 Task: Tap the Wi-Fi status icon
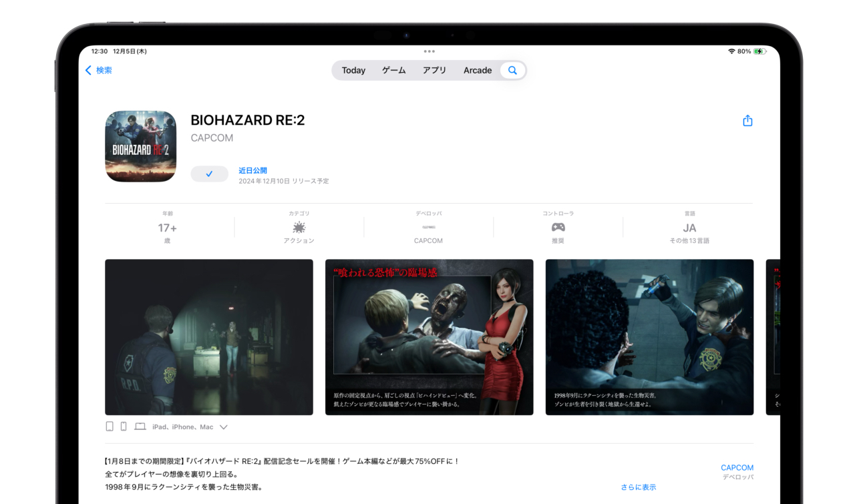[731, 51]
